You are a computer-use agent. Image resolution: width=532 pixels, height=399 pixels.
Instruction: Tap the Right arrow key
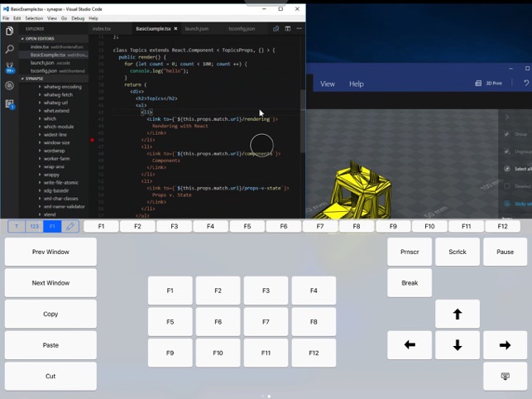pos(505,345)
